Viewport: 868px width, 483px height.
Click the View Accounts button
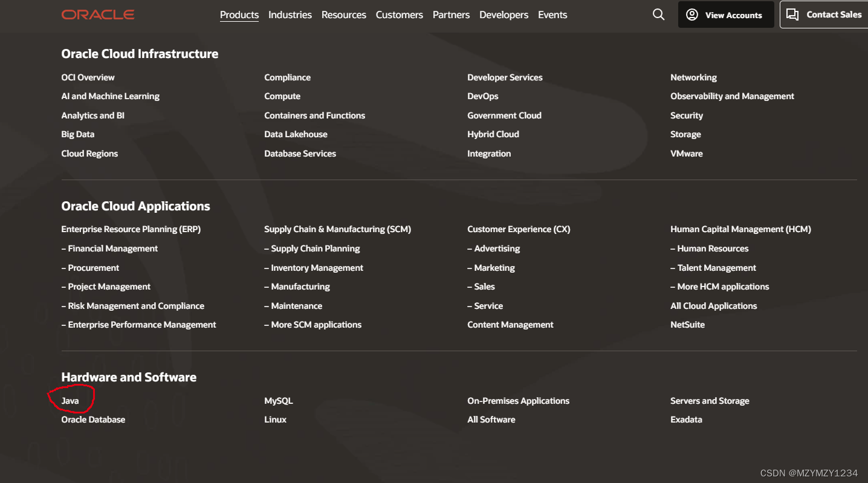pyautogui.click(x=726, y=15)
